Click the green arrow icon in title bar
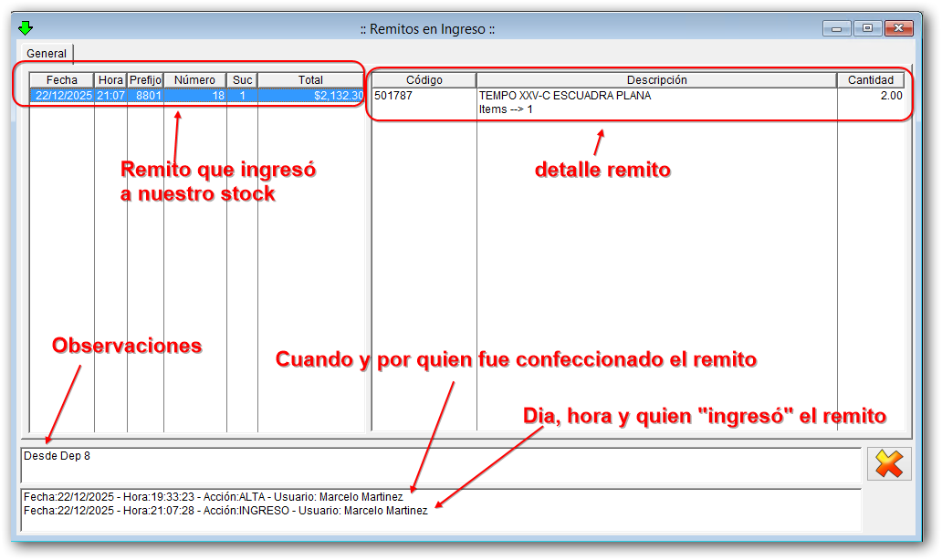The width and height of the screenshot is (942, 560). (x=26, y=27)
